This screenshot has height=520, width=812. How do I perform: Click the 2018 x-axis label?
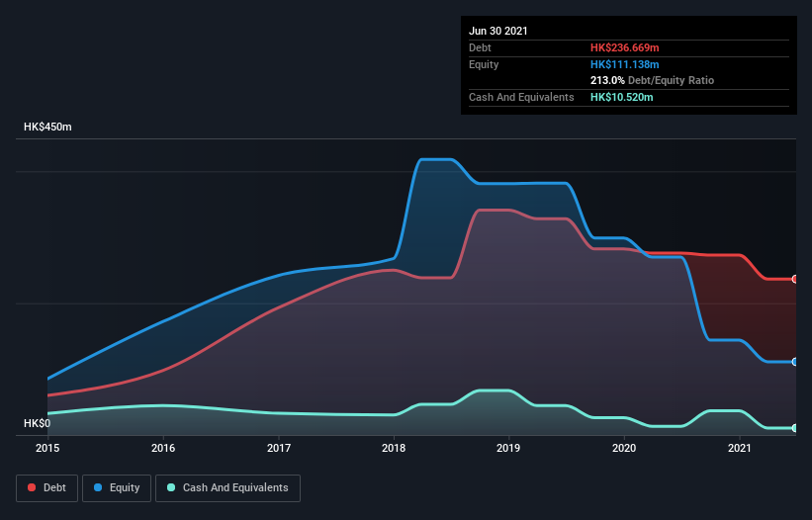coord(394,448)
